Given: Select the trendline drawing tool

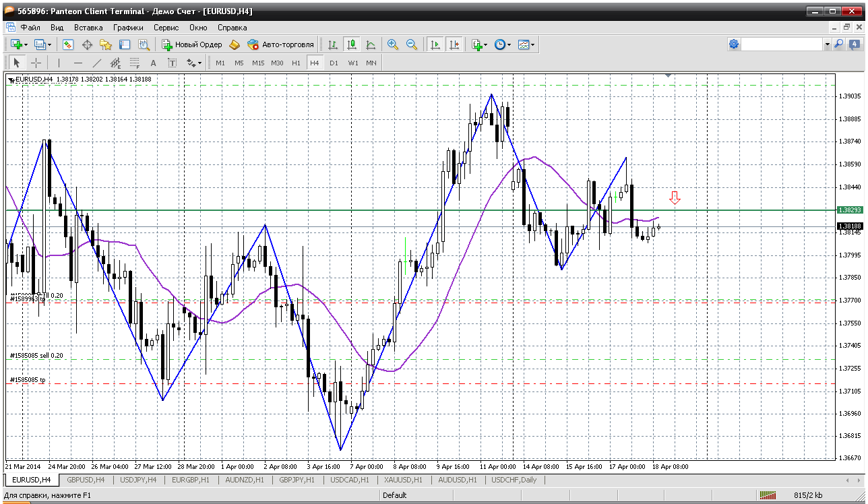Looking at the screenshot, I should pos(96,63).
